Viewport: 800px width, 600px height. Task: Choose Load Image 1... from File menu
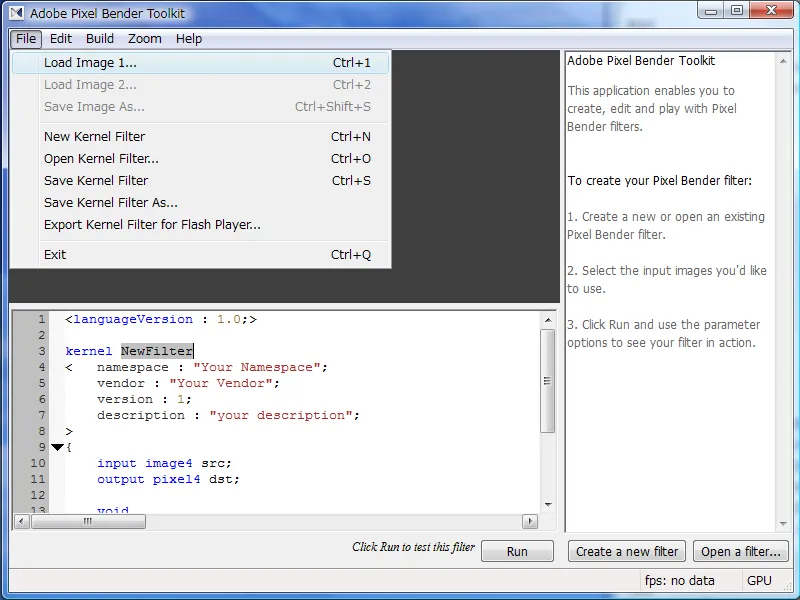coord(201,63)
